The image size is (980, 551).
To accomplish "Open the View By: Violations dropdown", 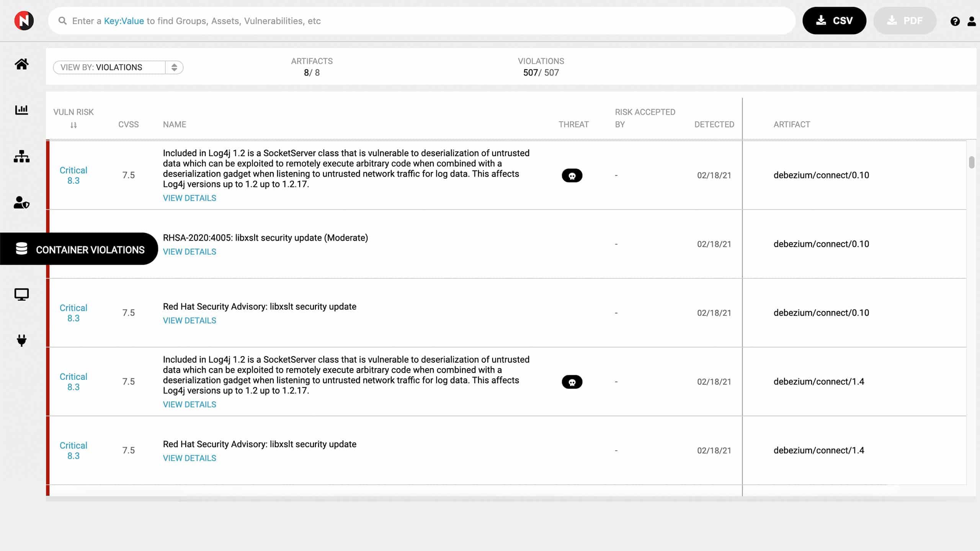I will pyautogui.click(x=118, y=67).
